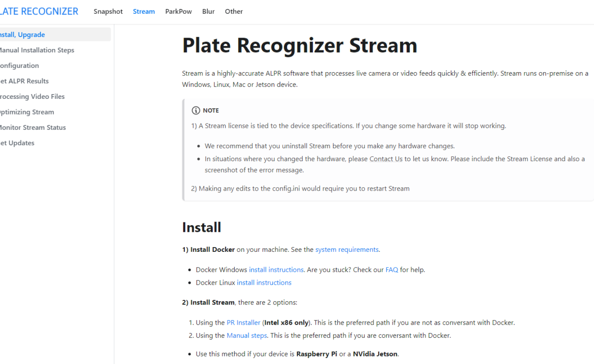Click the Plate Recognizer Stream heading
The image size is (594, 364).
point(299,46)
